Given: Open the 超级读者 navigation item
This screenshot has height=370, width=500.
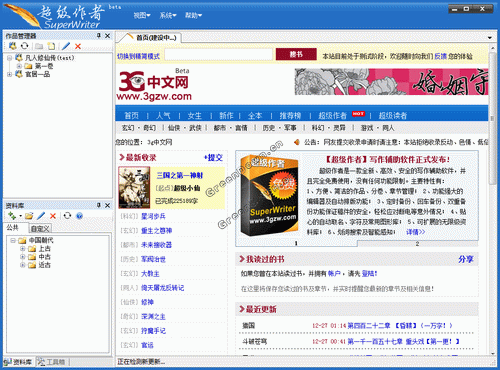Looking at the screenshot, I should (393, 115).
